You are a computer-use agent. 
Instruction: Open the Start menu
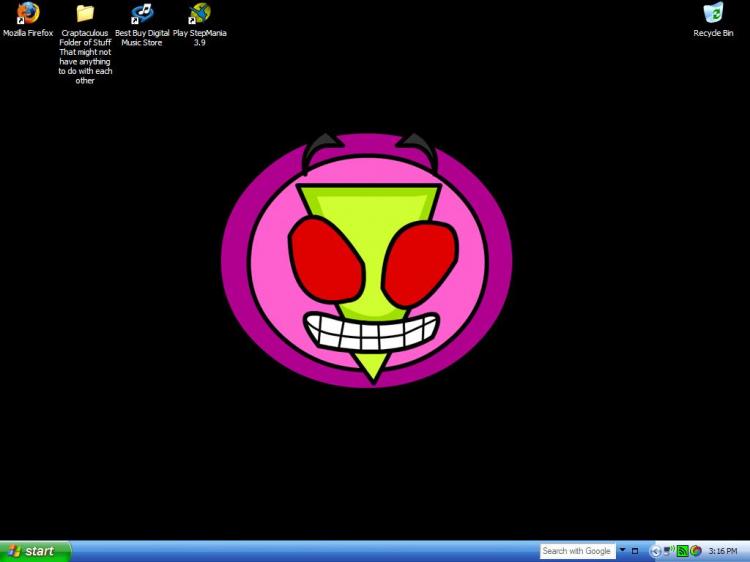coord(35,551)
